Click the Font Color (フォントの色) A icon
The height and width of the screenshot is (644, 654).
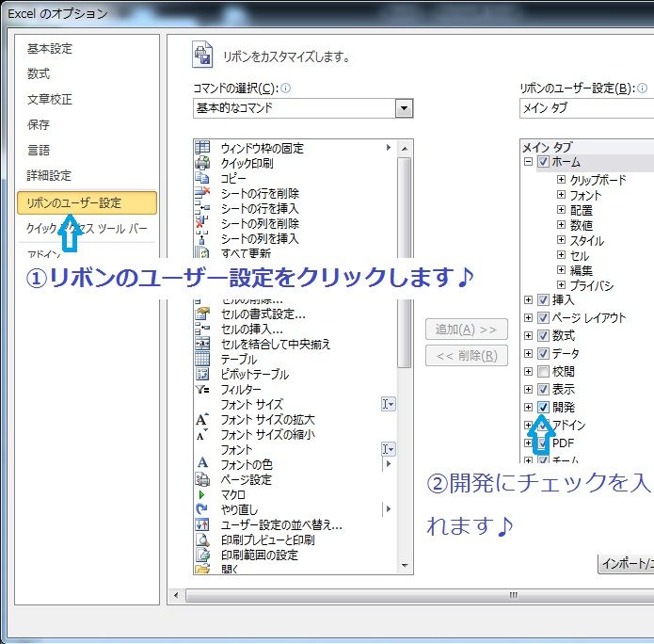[x=202, y=464]
